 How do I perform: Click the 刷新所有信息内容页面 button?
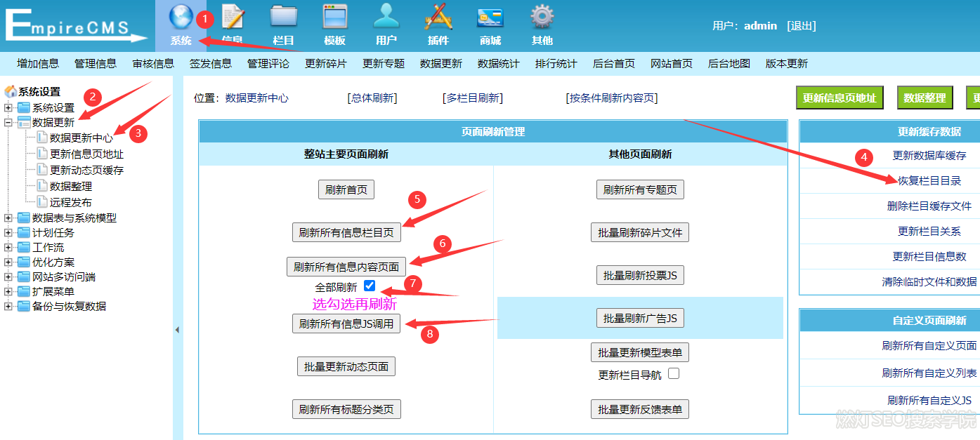coord(346,267)
